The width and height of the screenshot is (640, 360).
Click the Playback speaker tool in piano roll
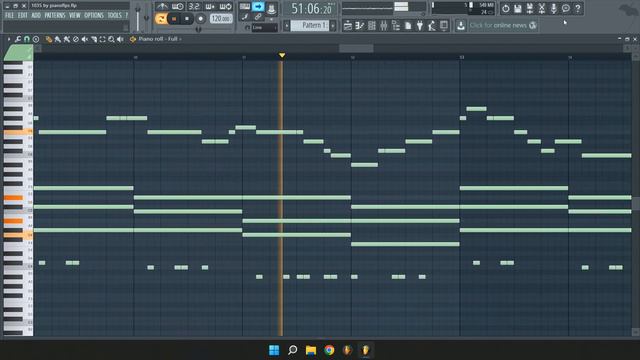(120, 39)
